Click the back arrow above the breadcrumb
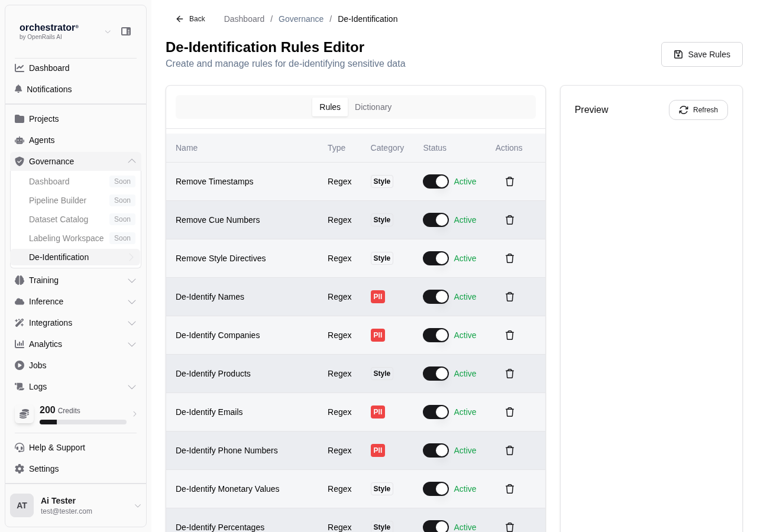The height and width of the screenshot is (532, 757). point(179,18)
